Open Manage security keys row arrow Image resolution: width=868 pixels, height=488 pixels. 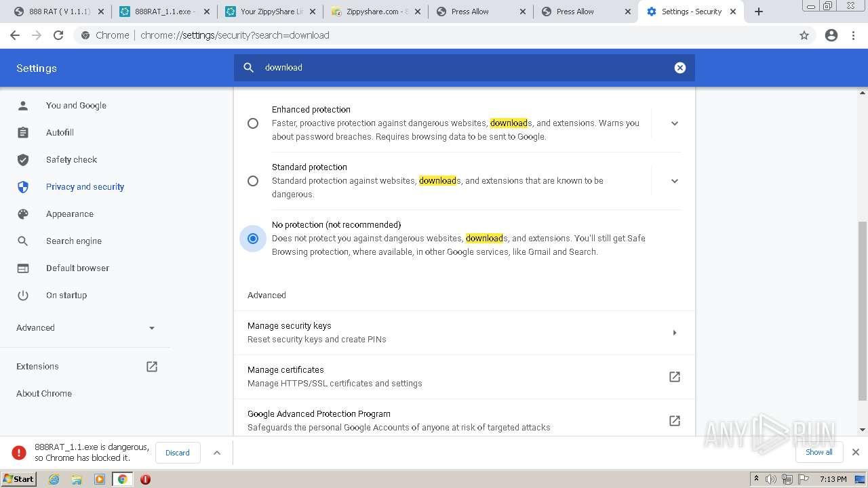click(675, 333)
